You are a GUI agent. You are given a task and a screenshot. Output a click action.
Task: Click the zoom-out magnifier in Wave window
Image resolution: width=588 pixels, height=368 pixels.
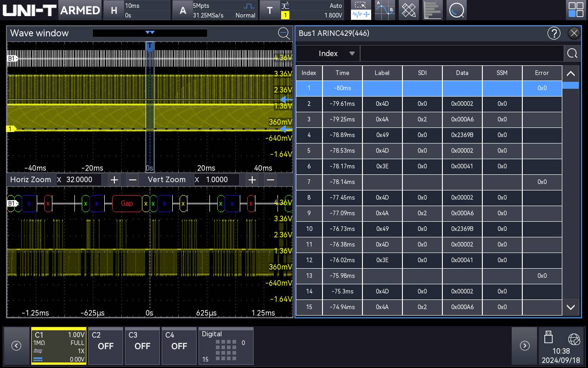pos(284,33)
